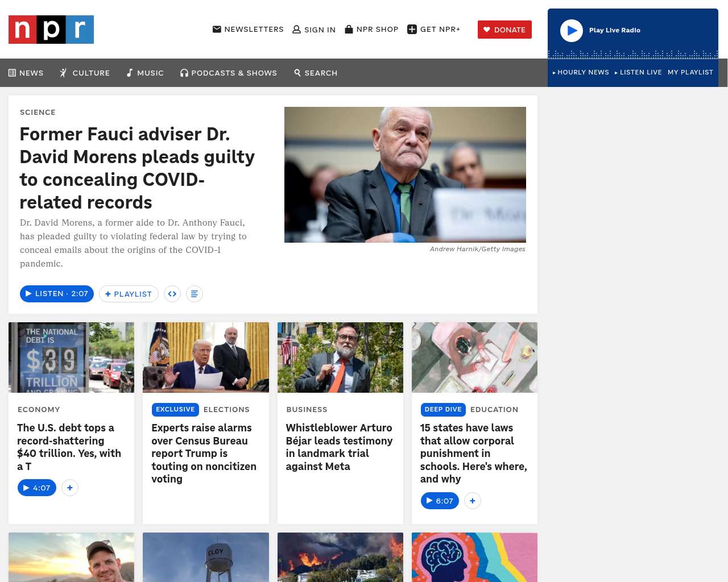
Task: Click the Exclusive badge
Action: pos(175,410)
